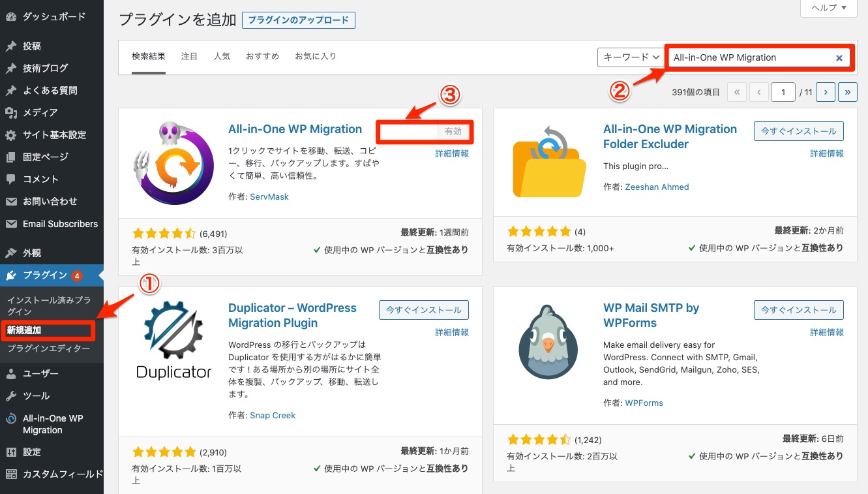Image resolution: width=868 pixels, height=494 pixels.
Task: Open 詳細情報 for Folder Excluder
Action: [827, 154]
